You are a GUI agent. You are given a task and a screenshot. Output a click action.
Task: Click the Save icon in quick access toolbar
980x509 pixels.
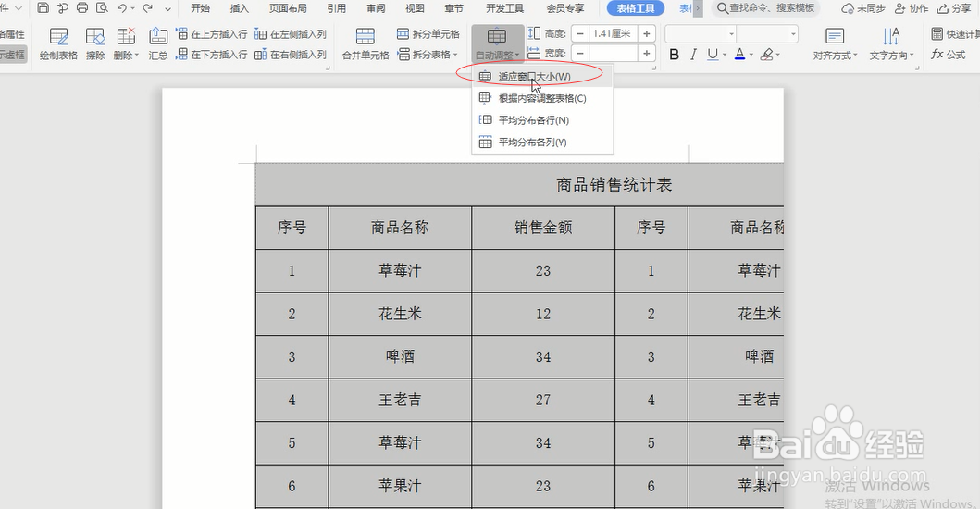pos(43,8)
